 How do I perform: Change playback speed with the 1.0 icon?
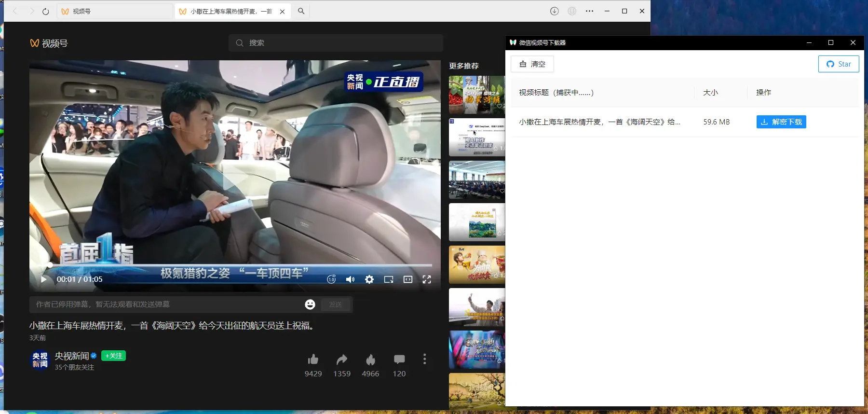(x=331, y=279)
